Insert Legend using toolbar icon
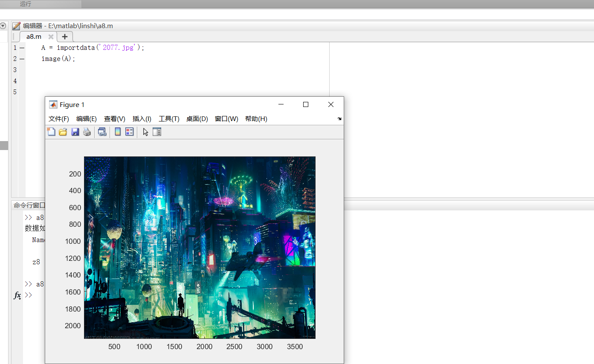Image resolution: width=594 pixels, height=364 pixels. [x=130, y=132]
